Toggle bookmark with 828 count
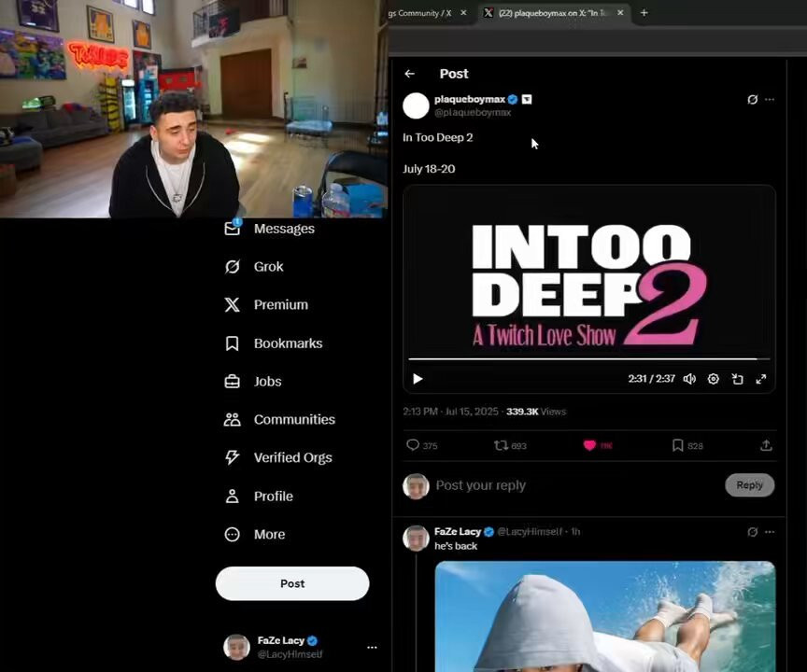The width and height of the screenshot is (807, 672). (x=687, y=445)
